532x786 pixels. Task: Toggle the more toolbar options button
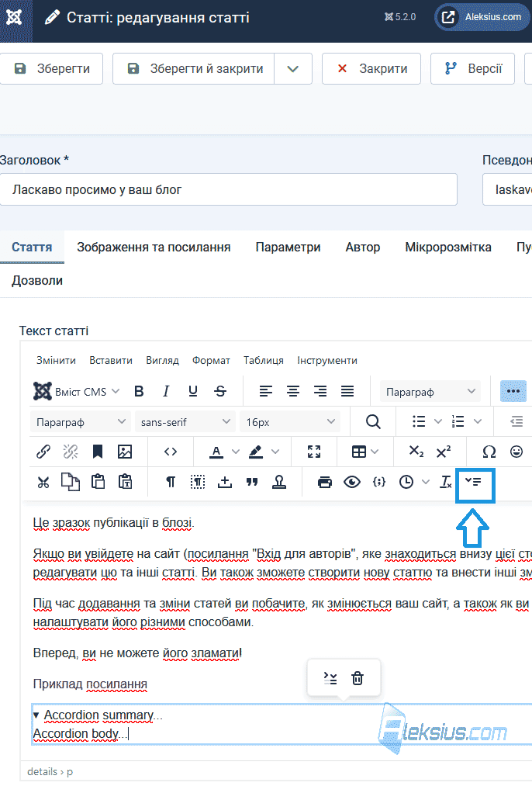(513, 392)
